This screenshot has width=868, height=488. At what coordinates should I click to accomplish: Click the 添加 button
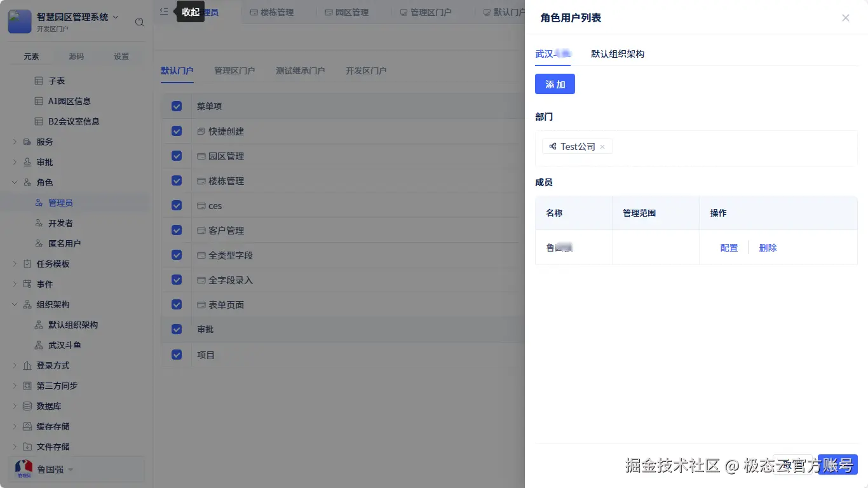pos(555,84)
